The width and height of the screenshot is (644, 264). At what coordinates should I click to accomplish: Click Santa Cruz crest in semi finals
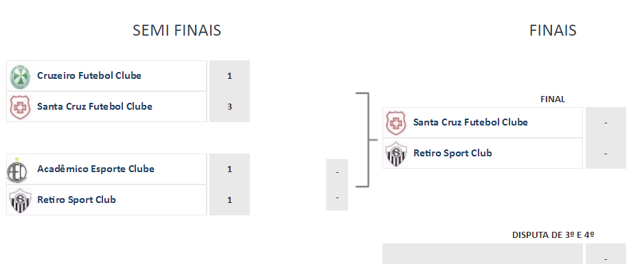coord(20,108)
